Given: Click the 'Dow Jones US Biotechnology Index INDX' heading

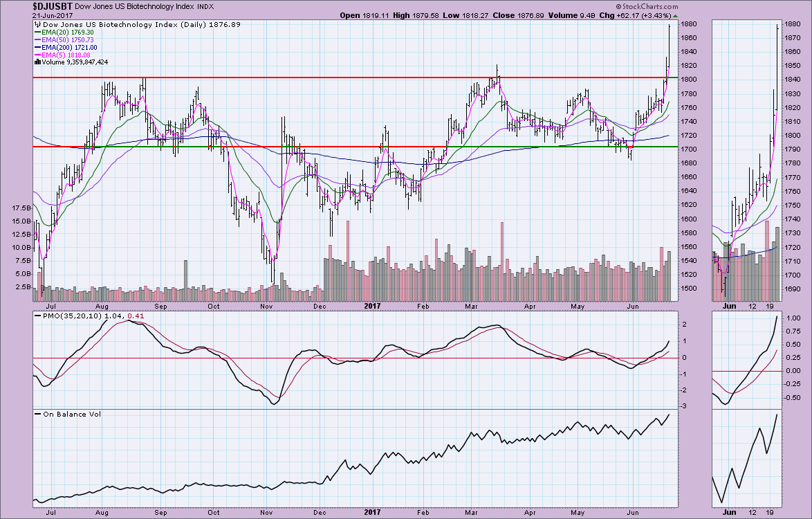Looking at the screenshot, I should point(144,7).
